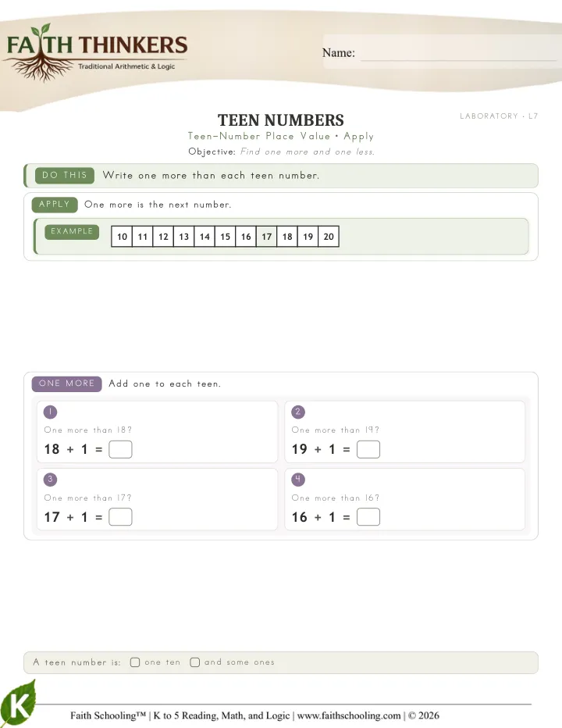Click the Faith Thinkers tree logo
The image size is (562, 728).
tap(95, 52)
